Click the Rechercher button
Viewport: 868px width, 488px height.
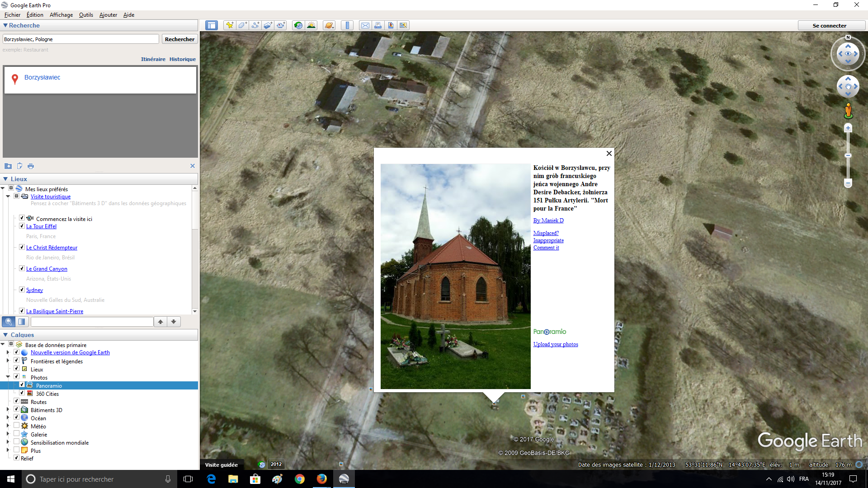(179, 39)
